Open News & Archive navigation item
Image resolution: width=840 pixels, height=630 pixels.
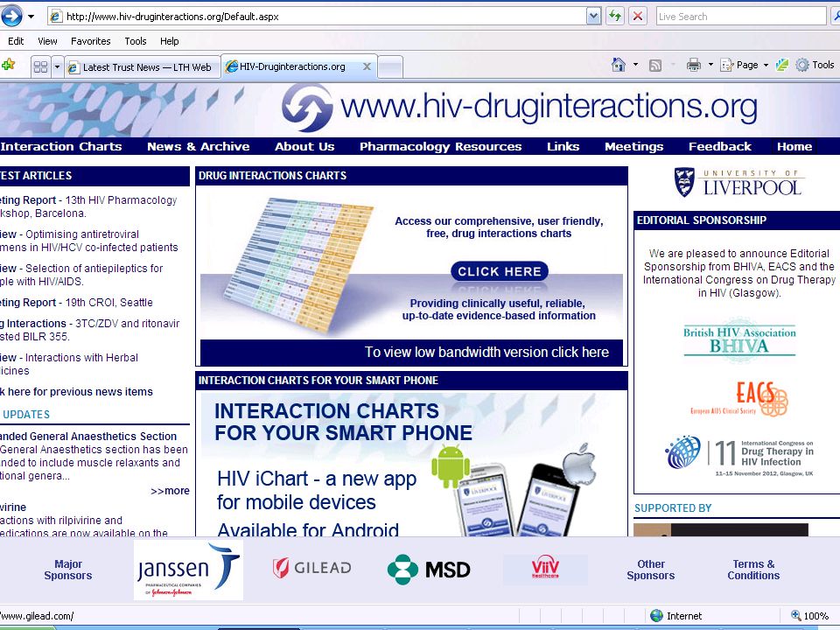(199, 146)
